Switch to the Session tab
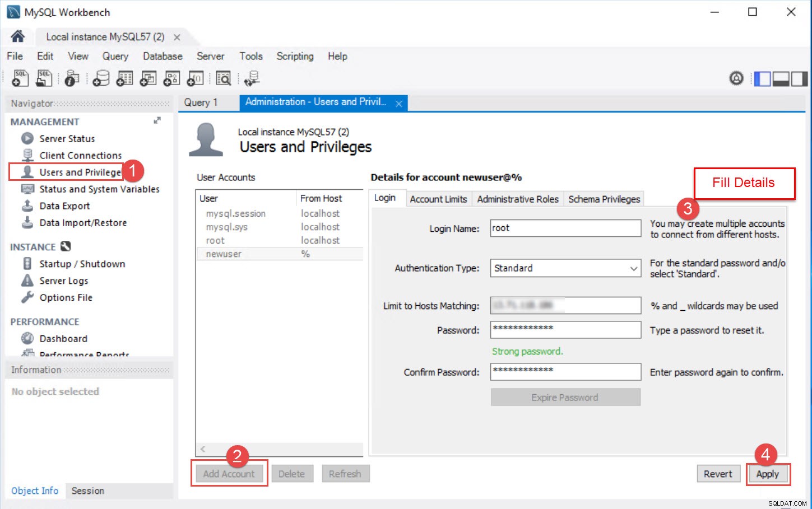The image size is (812, 509). [88, 491]
